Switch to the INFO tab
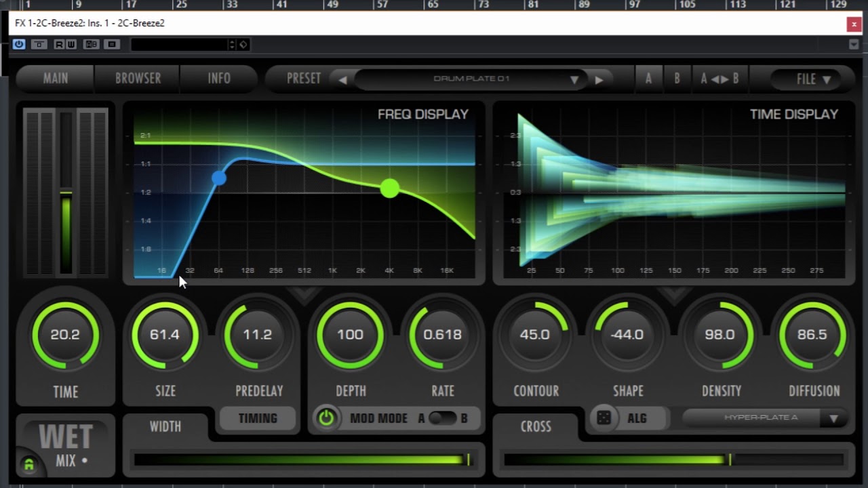This screenshot has height=488, width=868. click(x=219, y=78)
